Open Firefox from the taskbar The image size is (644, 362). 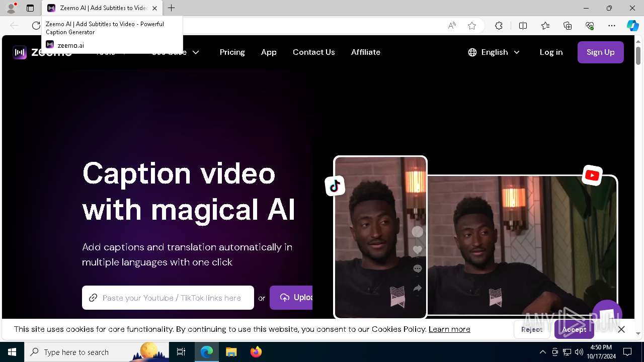tap(256, 352)
